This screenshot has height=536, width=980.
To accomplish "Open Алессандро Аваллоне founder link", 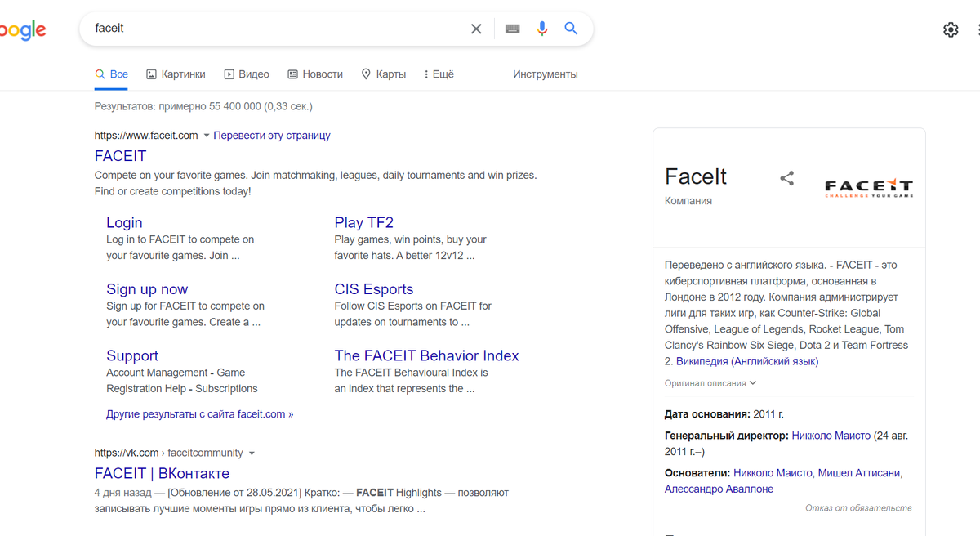I will tap(719, 489).
